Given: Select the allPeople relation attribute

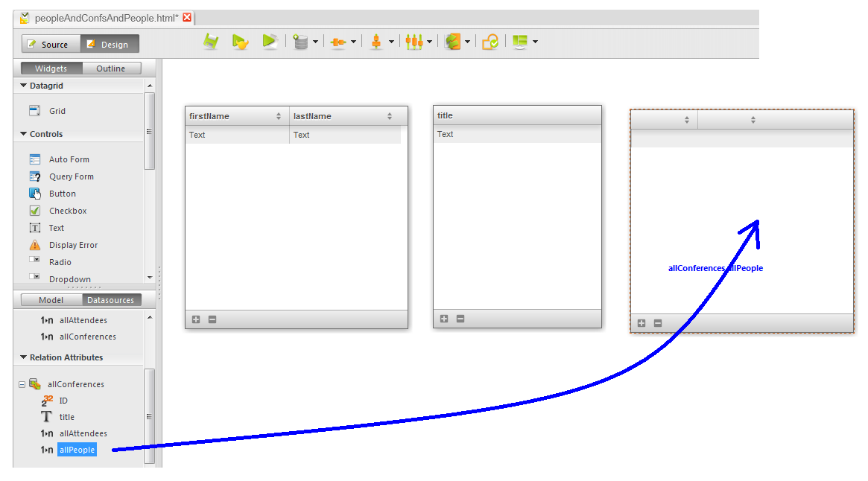Looking at the screenshot, I should point(77,450).
